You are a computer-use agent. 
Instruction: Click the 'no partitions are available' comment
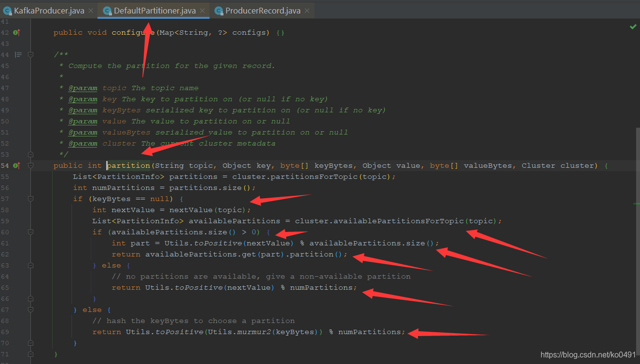[261, 277]
